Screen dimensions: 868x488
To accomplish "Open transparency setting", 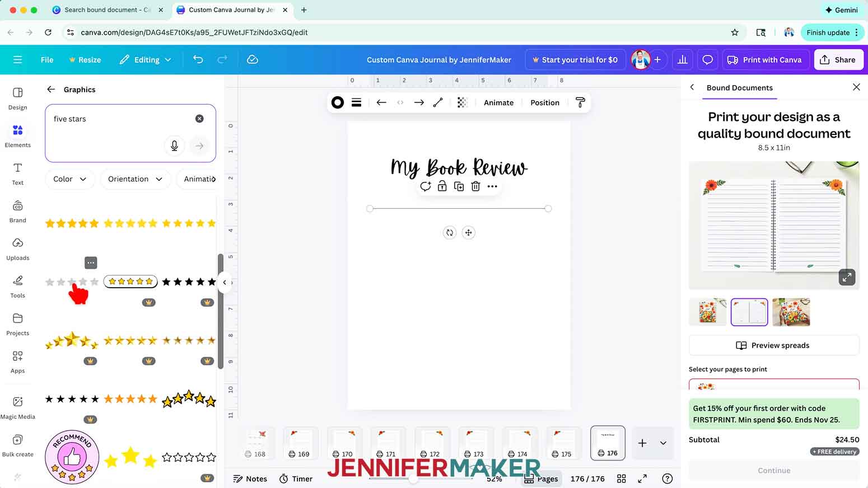I will pos(462,102).
